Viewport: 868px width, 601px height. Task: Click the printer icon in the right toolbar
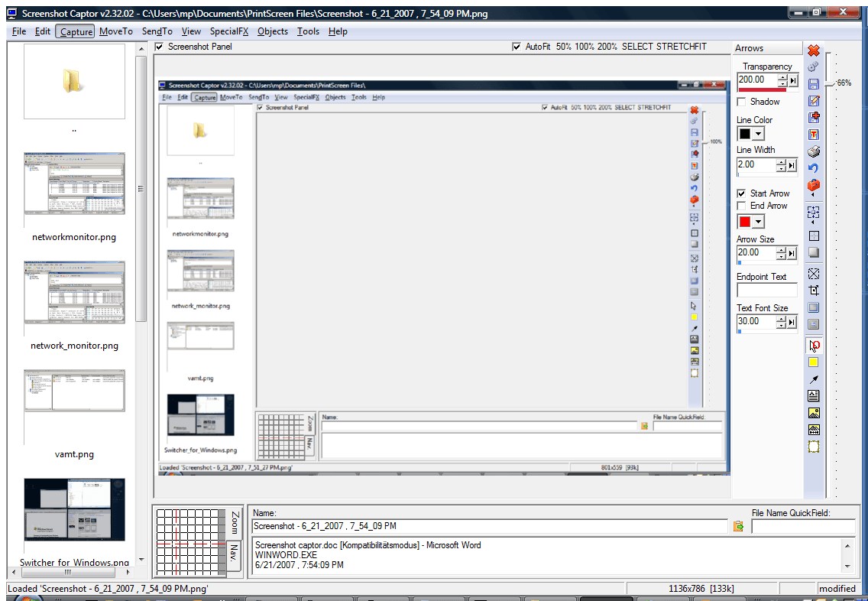click(814, 151)
